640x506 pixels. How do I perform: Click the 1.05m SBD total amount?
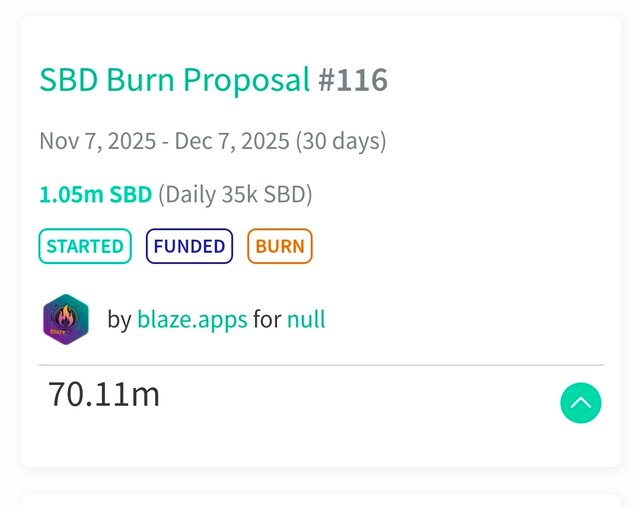coord(95,194)
